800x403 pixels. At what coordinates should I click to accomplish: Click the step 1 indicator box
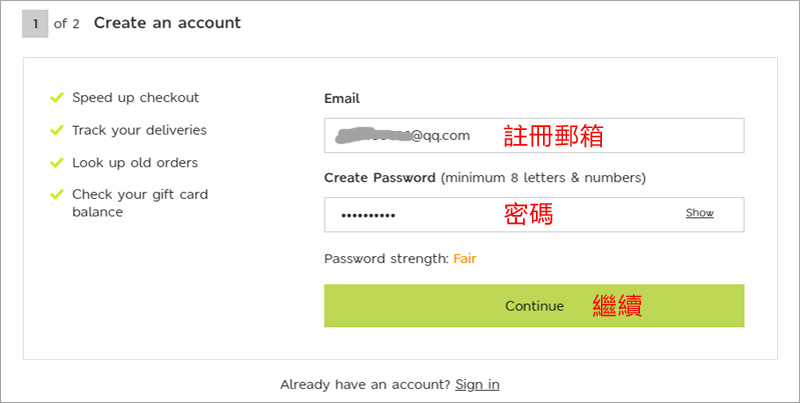[x=35, y=23]
